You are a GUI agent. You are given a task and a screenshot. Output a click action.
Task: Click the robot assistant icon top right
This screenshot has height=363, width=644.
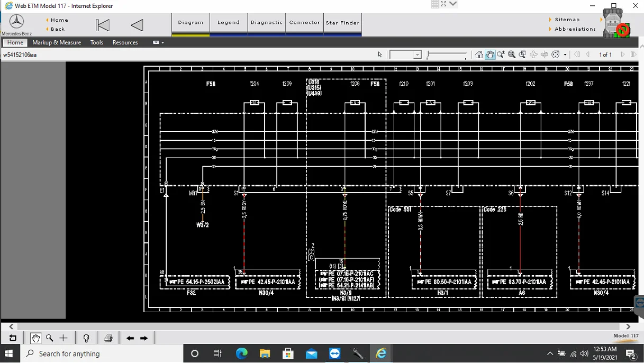616,24
